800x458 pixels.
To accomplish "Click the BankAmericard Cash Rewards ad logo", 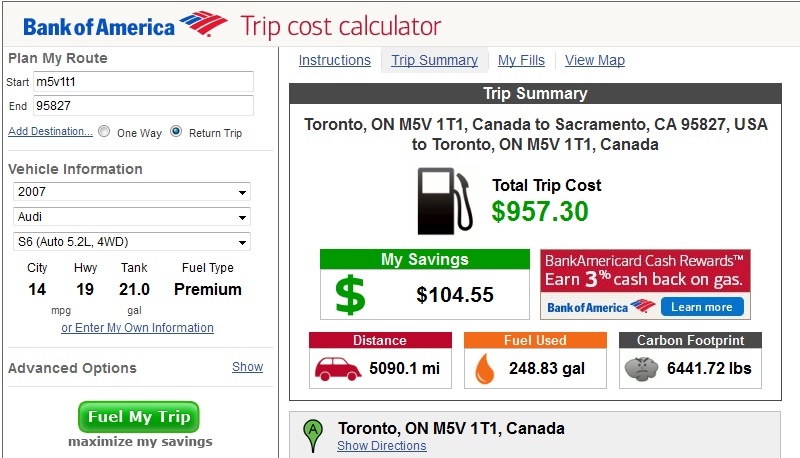I will (x=601, y=307).
